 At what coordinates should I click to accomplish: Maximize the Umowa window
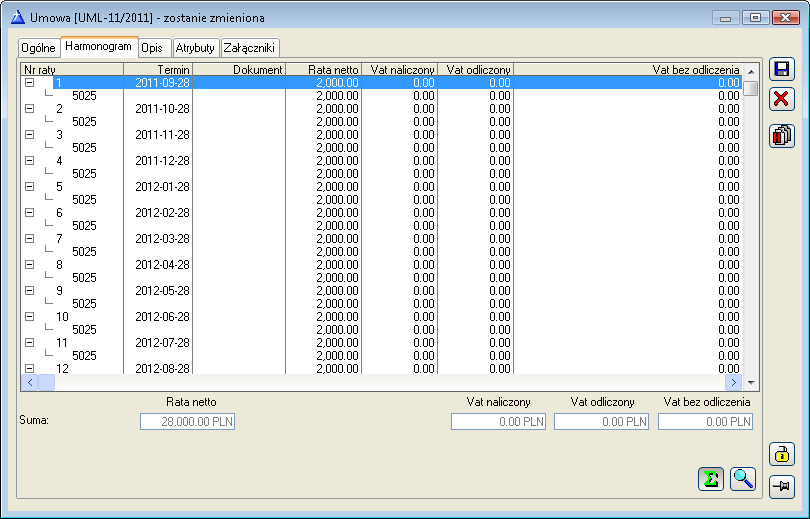click(755, 18)
